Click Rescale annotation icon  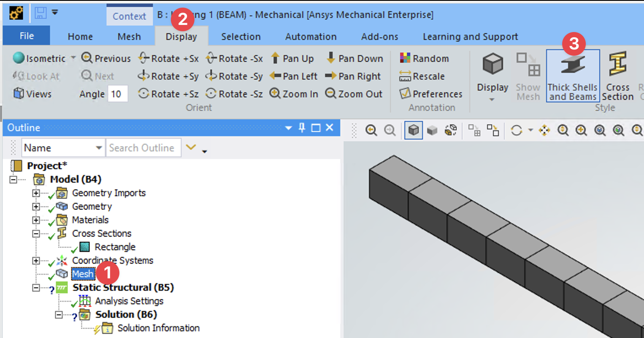[405, 76]
